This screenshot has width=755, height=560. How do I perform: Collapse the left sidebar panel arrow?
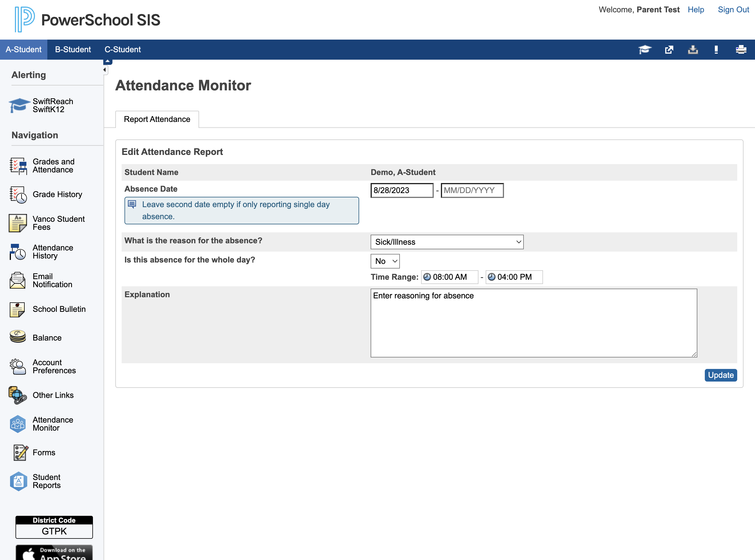[105, 70]
